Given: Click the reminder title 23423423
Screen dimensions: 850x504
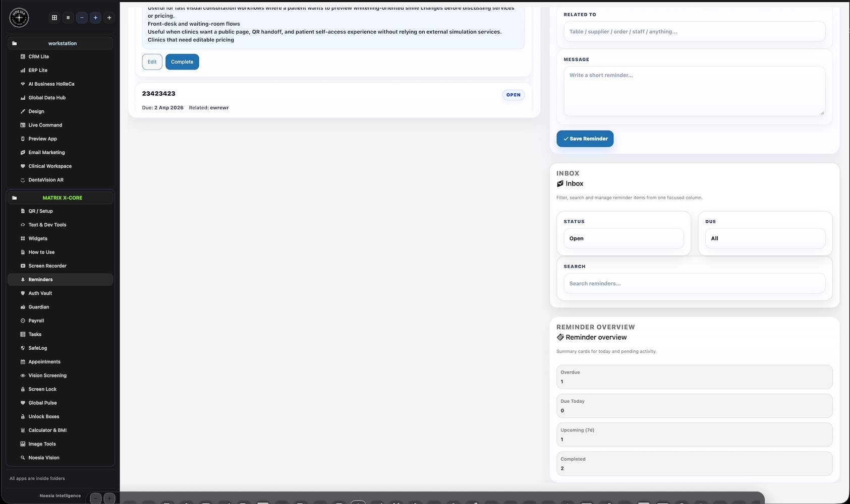Looking at the screenshot, I should (x=159, y=94).
